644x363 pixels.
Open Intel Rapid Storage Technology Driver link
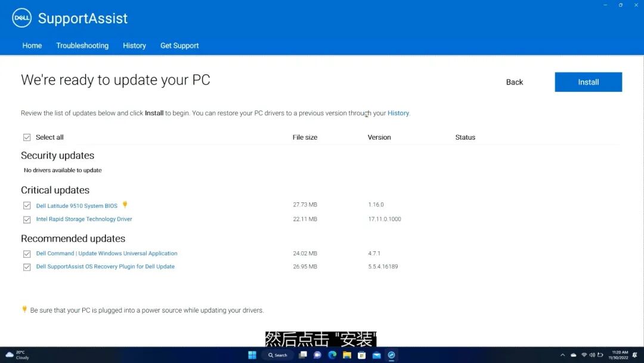pyautogui.click(x=84, y=219)
